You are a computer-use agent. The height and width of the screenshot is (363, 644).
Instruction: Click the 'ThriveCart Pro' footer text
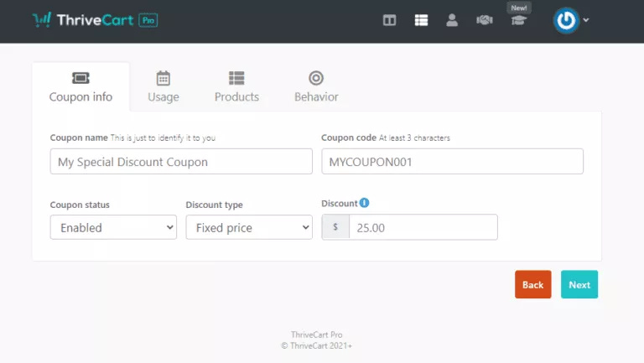317,334
